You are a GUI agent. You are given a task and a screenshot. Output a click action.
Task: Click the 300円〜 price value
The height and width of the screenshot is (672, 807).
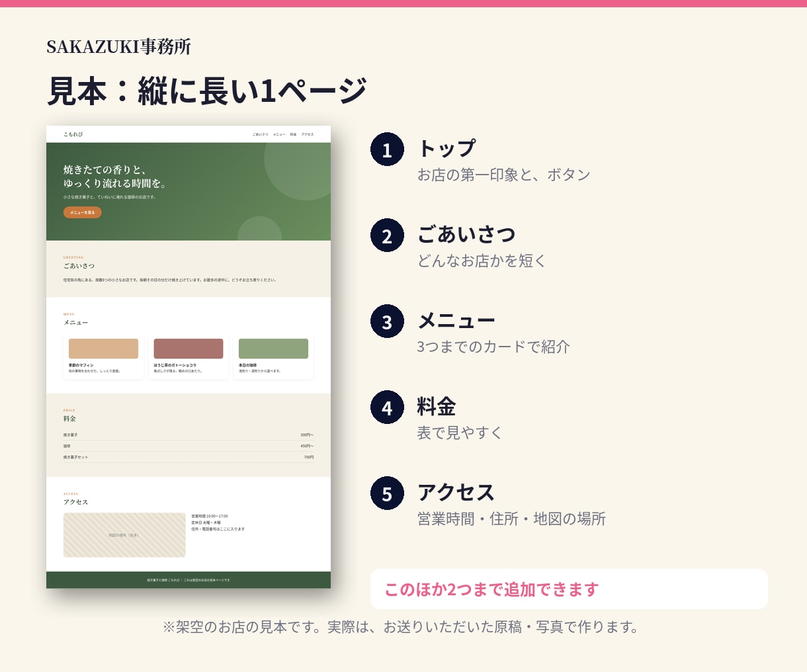[x=307, y=435]
